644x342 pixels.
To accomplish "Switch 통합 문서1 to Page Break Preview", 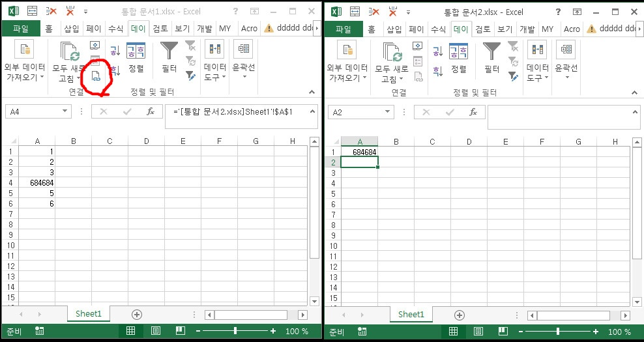I will pos(181,331).
